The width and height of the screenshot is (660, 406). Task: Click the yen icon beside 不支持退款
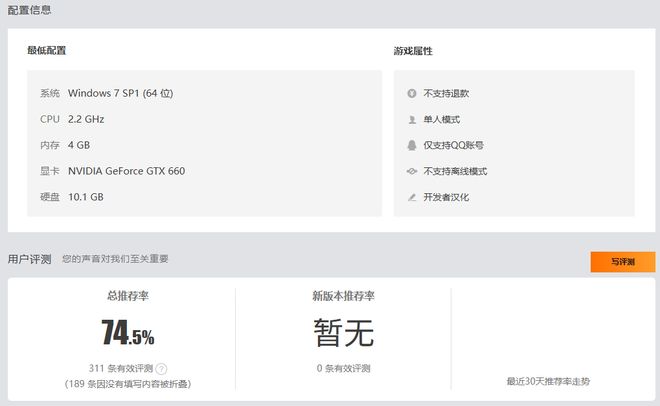411,93
